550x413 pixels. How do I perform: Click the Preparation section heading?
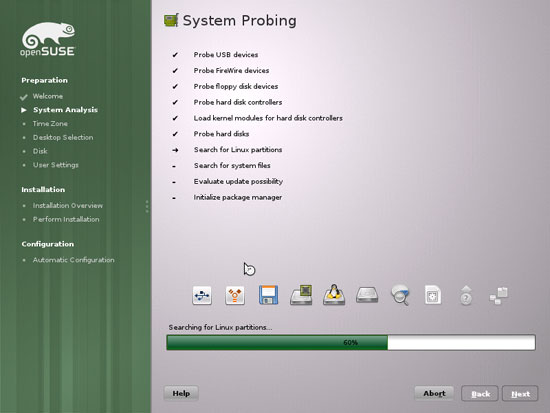[45, 80]
